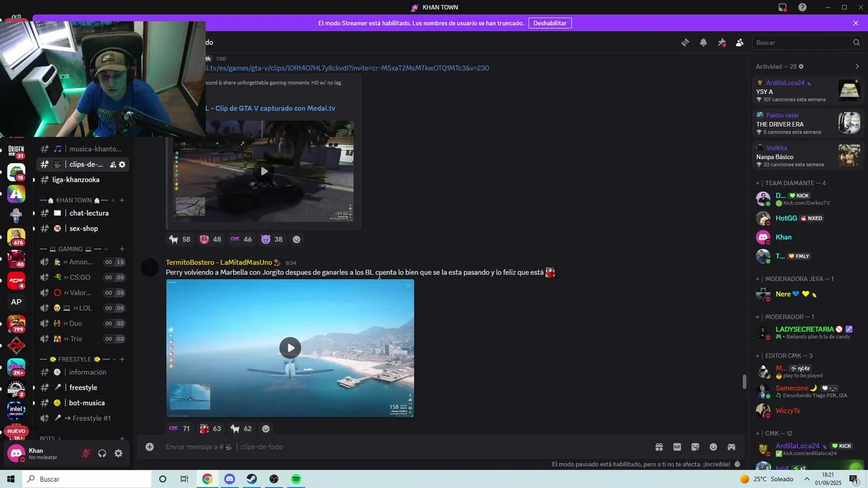Toggle the red reaction with count 63
Image resolution: width=868 pixels, height=488 pixels.
pyautogui.click(x=210, y=428)
